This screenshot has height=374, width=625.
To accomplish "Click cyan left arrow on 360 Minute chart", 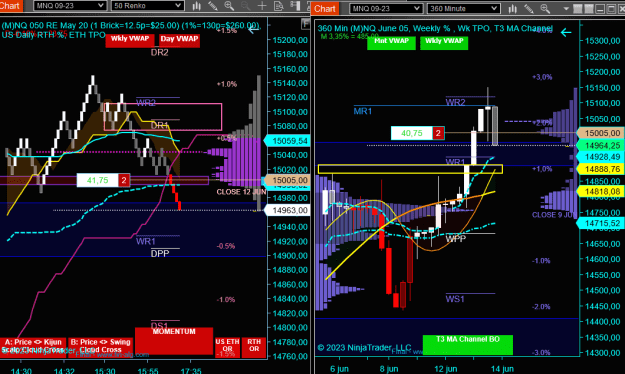I will (x=566, y=32).
